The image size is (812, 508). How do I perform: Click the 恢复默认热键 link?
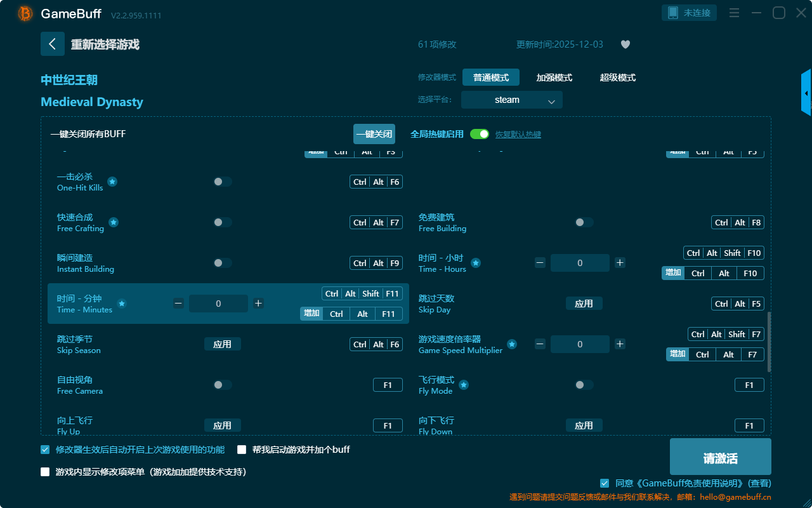pos(518,135)
